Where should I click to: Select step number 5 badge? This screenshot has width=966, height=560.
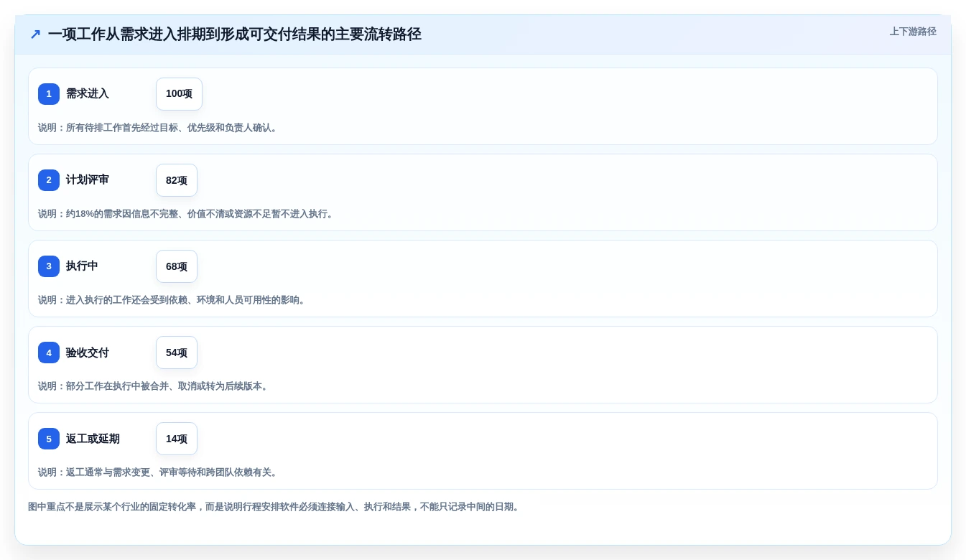[x=49, y=439]
